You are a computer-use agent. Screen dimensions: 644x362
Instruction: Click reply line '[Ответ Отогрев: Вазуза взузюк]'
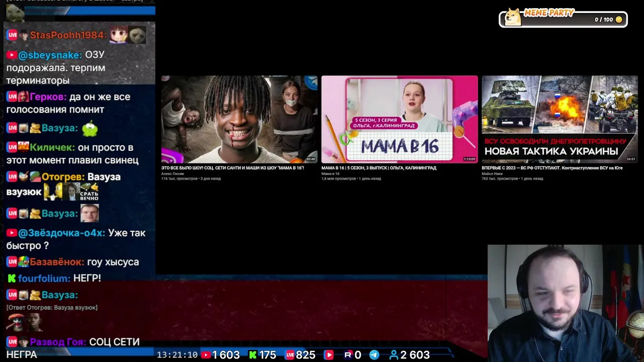coord(52,307)
